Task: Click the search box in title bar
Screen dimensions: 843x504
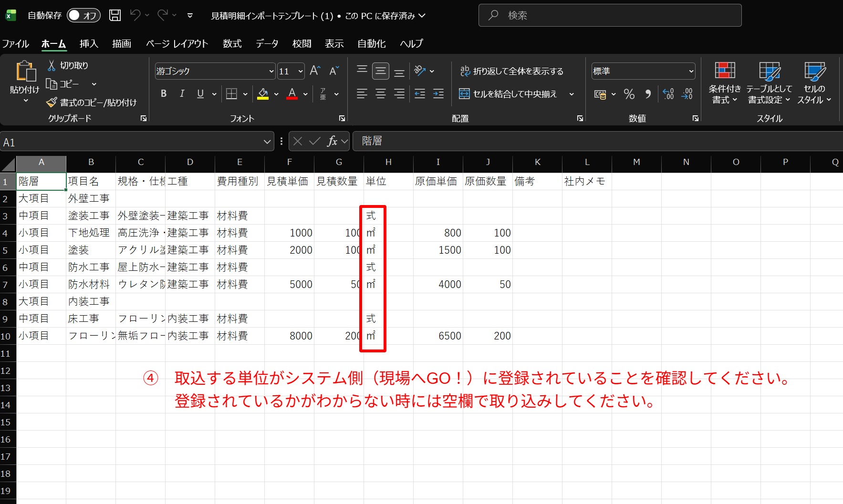Action: (x=610, y=15)
